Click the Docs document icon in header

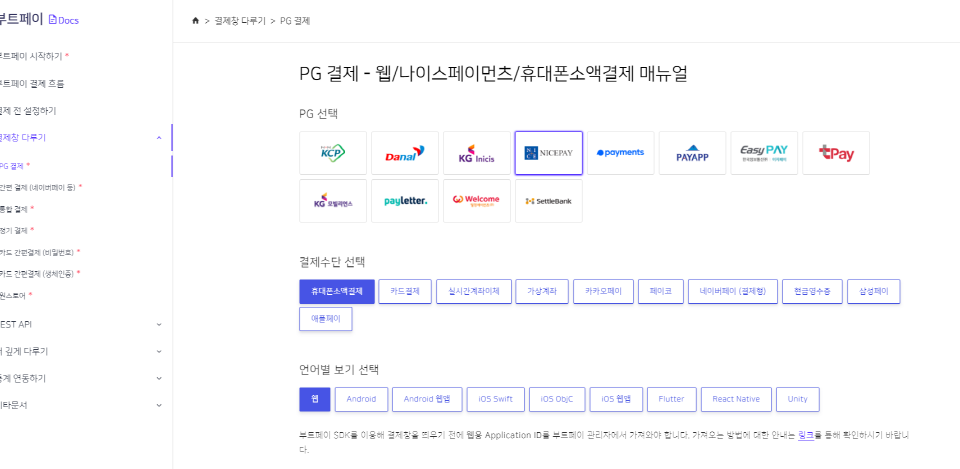[x=53, y=20]
